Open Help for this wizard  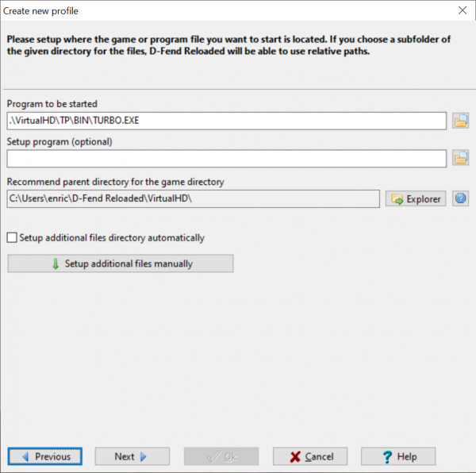(398, 456)
